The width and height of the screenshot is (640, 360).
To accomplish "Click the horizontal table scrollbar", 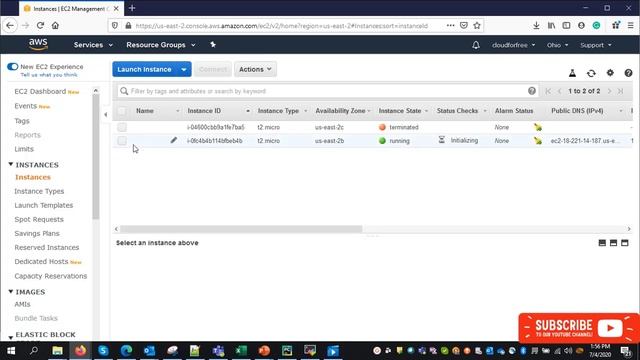I will pyautogui.click(x=241, y=229).
